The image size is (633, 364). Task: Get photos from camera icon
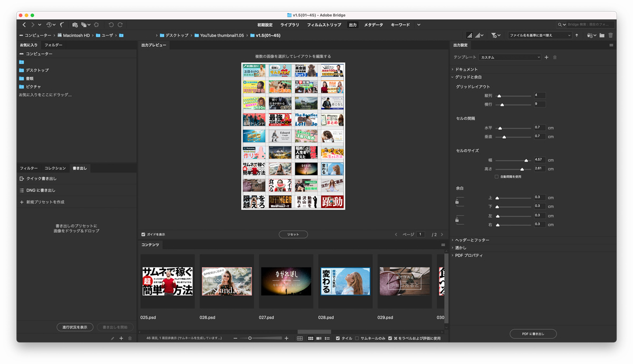[75, 25]
